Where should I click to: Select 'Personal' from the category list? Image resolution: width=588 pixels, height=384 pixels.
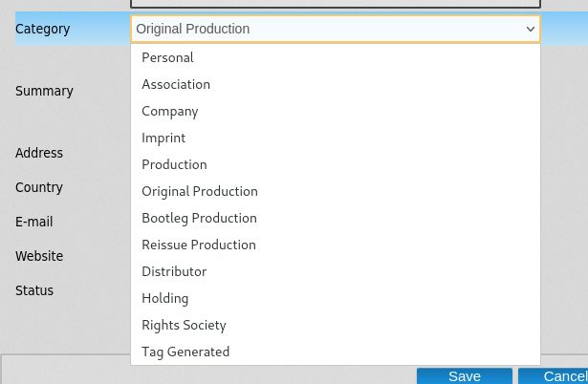(167, 57)
